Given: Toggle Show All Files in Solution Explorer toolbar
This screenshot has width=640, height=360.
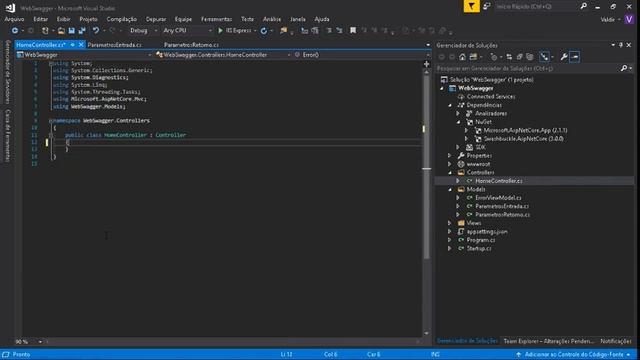Looking at the screenshot, I should point(530,57).
